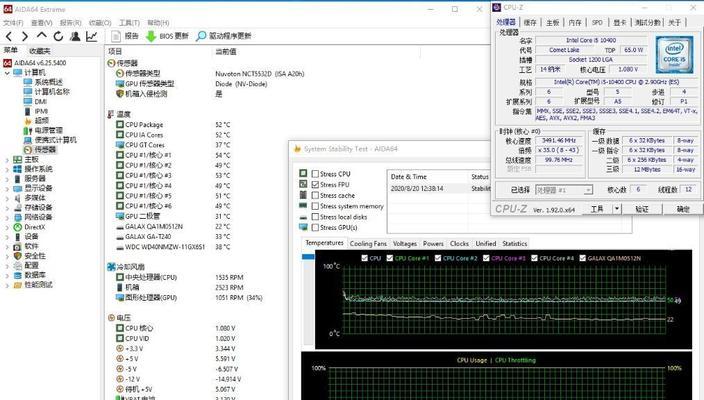Click the 驱动程序更新 driver update button

coord(224,36)
